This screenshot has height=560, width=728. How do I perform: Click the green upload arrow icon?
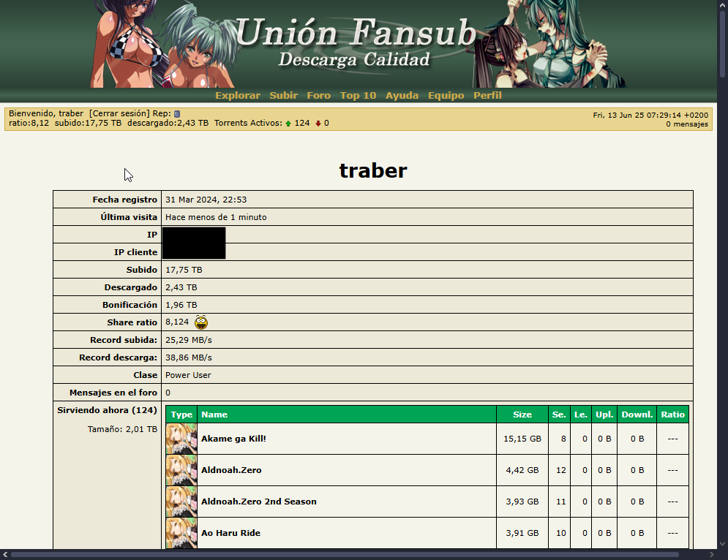point(288,124)
